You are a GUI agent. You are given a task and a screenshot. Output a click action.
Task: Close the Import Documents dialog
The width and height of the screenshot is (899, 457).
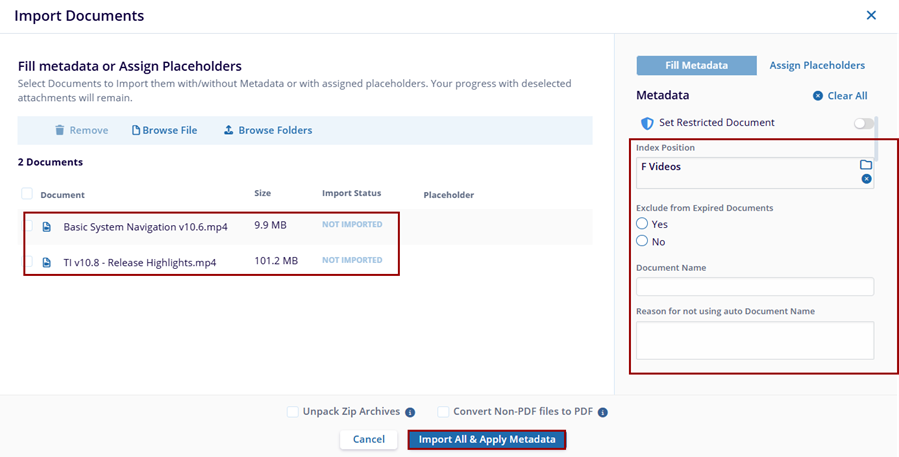[871, 15]
